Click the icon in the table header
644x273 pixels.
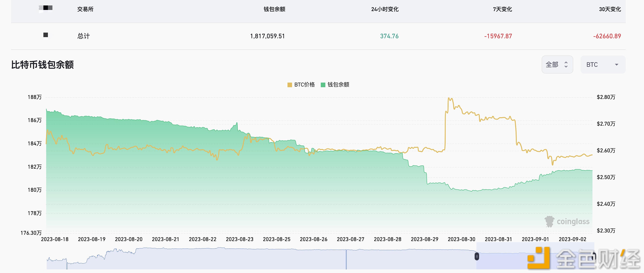click(x=45, y=8)
